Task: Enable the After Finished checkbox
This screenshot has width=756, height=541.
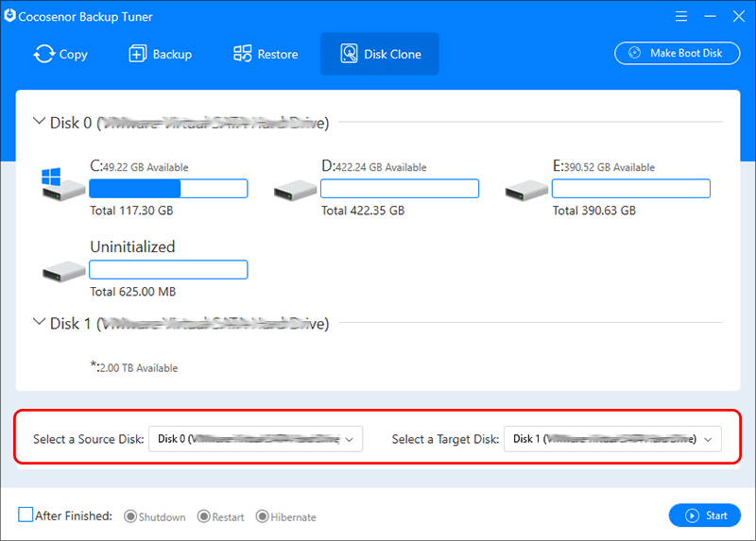Action: (x=26, y=515)
